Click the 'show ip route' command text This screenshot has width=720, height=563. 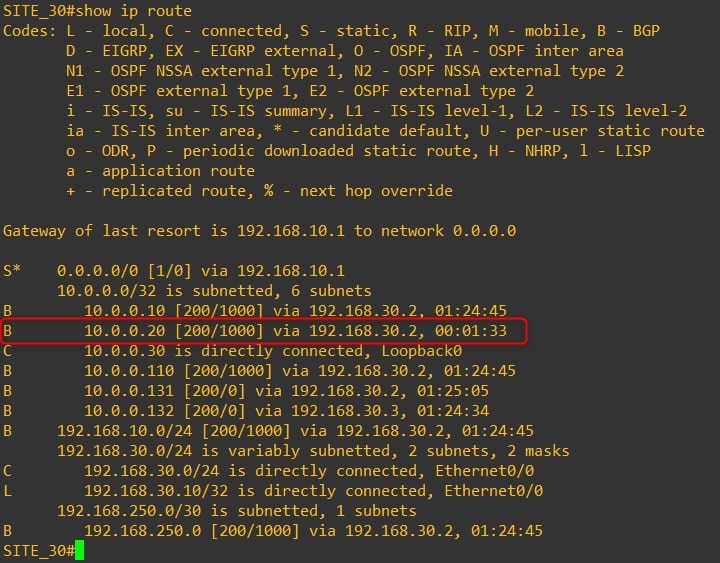click(x=134, y=11)
